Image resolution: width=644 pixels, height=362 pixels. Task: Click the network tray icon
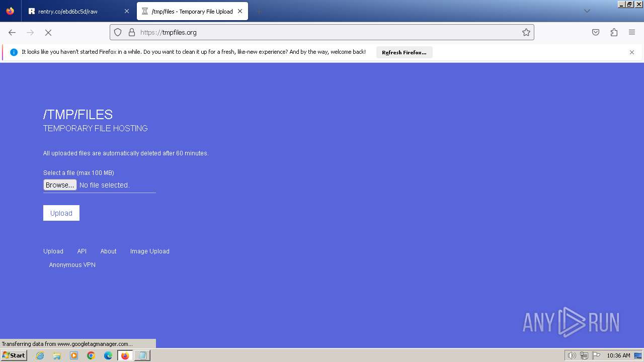(x=584, y=355)
